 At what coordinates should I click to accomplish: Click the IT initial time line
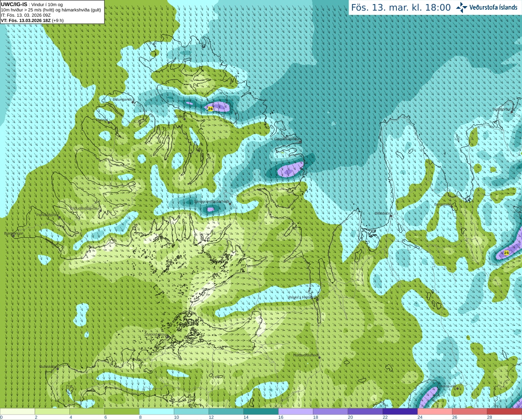click(x=26, y=15)
